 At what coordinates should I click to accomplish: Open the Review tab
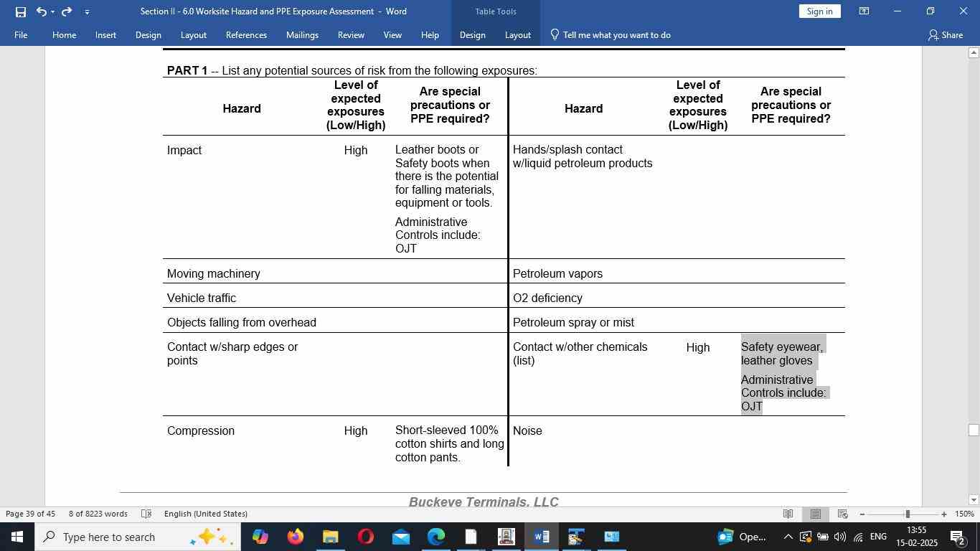click(x=351, y=34)
